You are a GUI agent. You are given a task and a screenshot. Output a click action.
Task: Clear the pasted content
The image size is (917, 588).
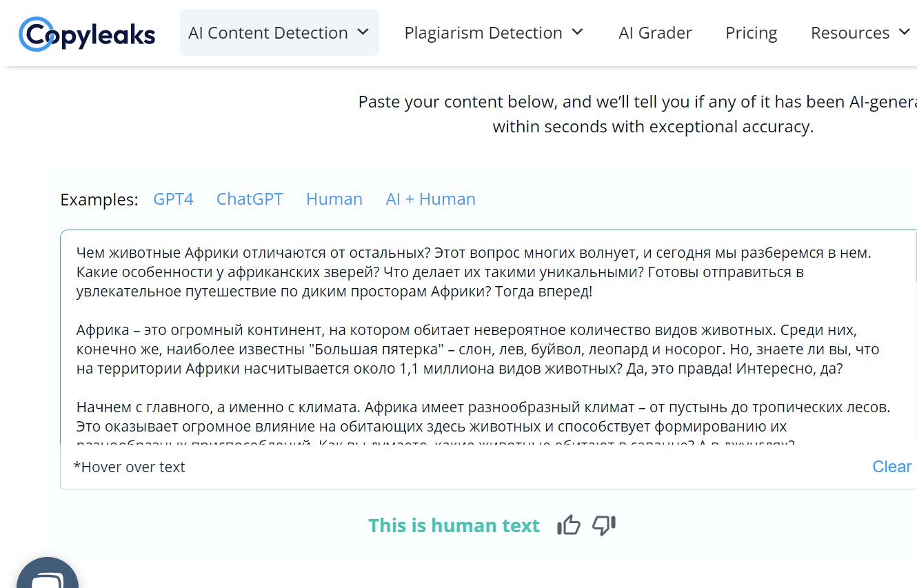[x=891, y=467]
